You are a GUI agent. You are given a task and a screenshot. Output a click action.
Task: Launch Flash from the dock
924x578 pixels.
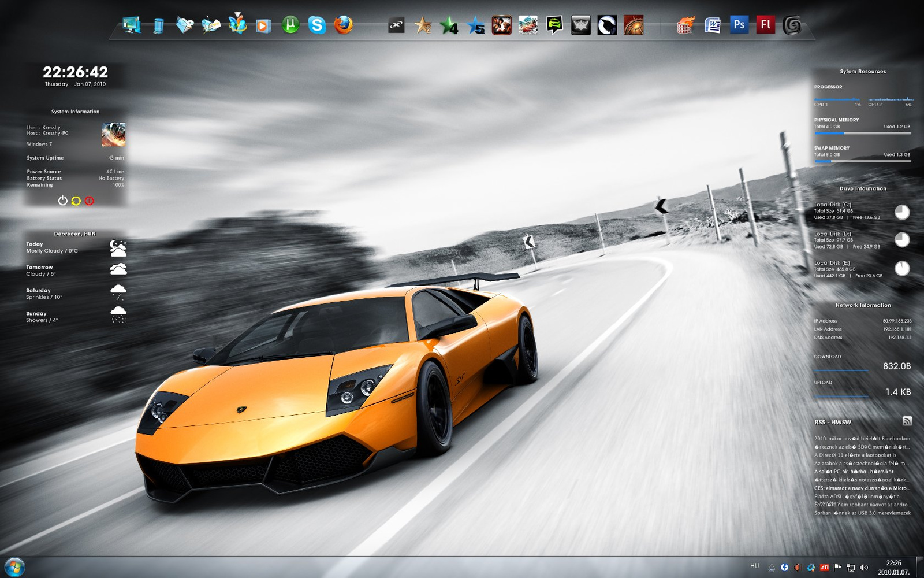click(766, 25)
